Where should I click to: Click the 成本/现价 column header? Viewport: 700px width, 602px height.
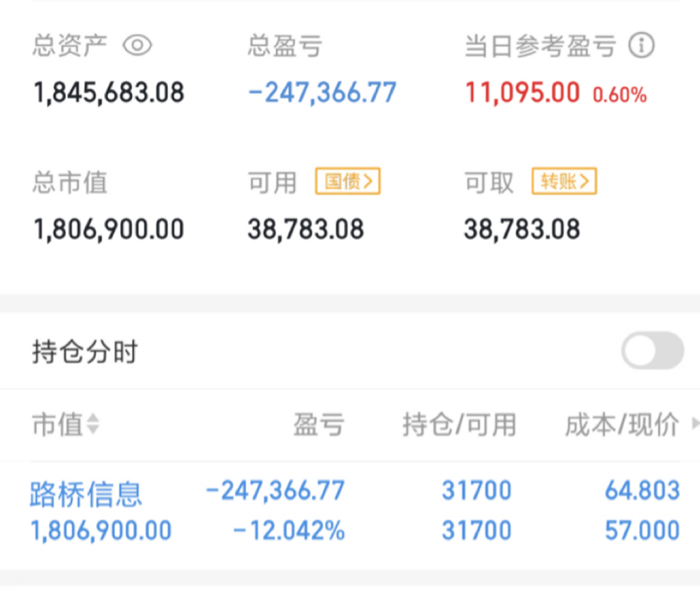[x=621, y=425]
